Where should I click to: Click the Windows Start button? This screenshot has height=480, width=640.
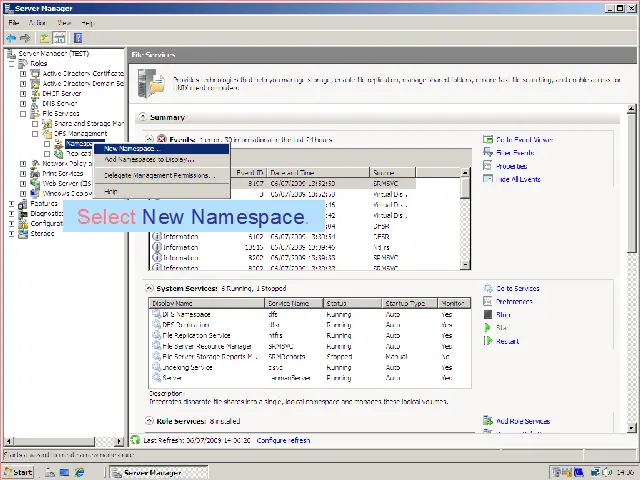click(18, 472)
